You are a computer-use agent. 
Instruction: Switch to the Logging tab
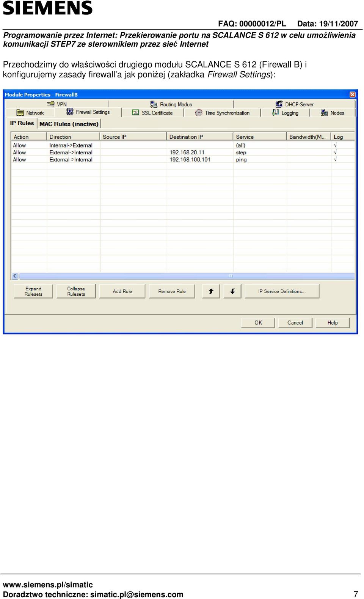[285, 113]
